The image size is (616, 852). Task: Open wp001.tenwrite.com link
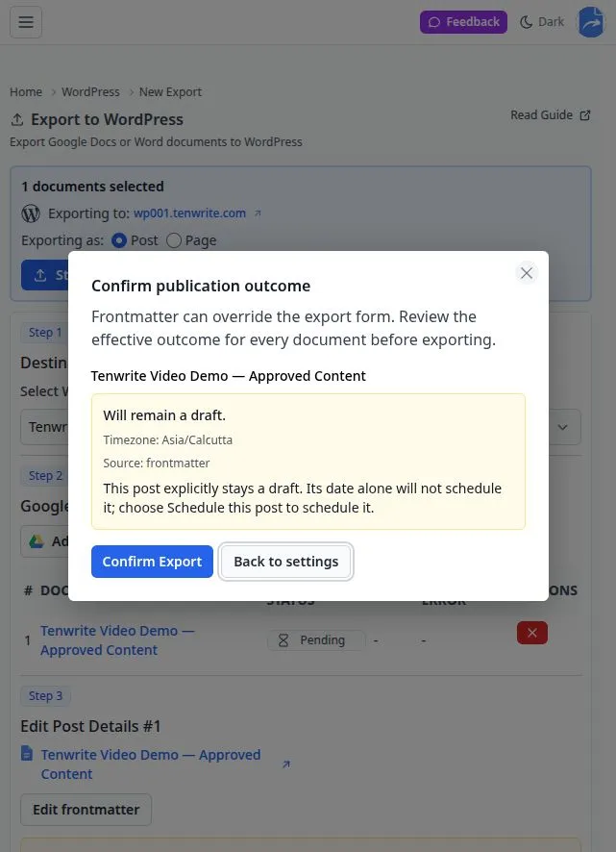click(189, 213)
